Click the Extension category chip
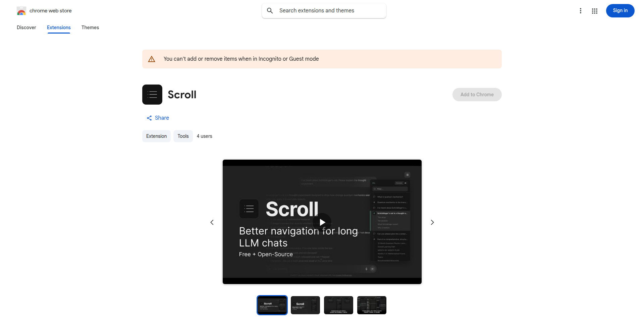Screen dimensions: 644x333 156,136
